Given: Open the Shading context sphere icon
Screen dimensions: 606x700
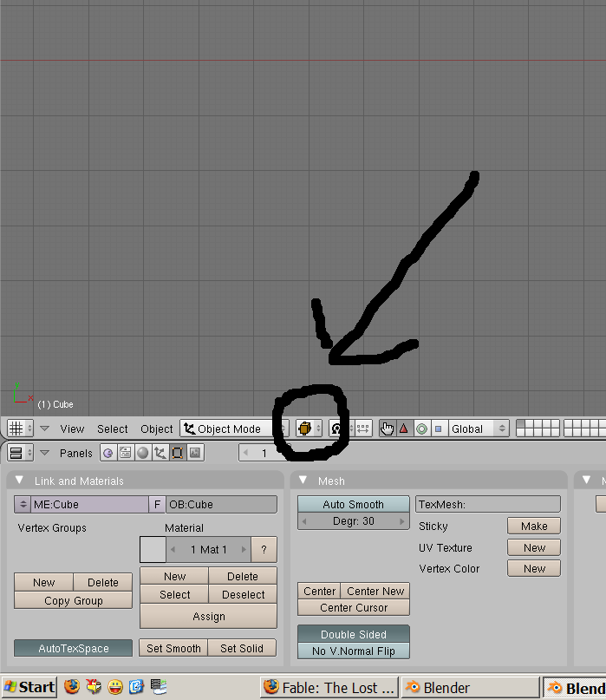Looking at the screenshot, I should [142, 453].
